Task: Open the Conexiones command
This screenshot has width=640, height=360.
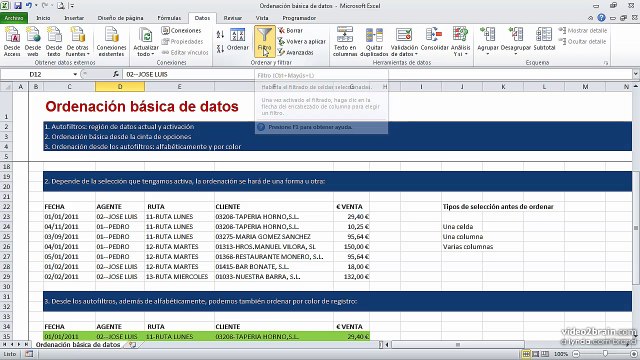Action: [182, 31]
